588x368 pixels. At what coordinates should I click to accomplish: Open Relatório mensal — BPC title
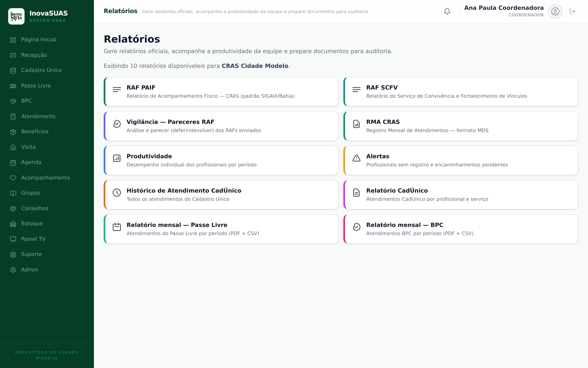pos(404,225)
